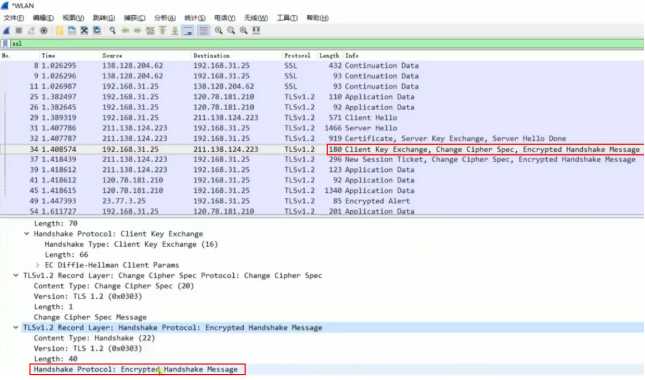This screenshot has width=645, height=380.
Task: Open the 跳转(G) menu
Action: point(104,18)
